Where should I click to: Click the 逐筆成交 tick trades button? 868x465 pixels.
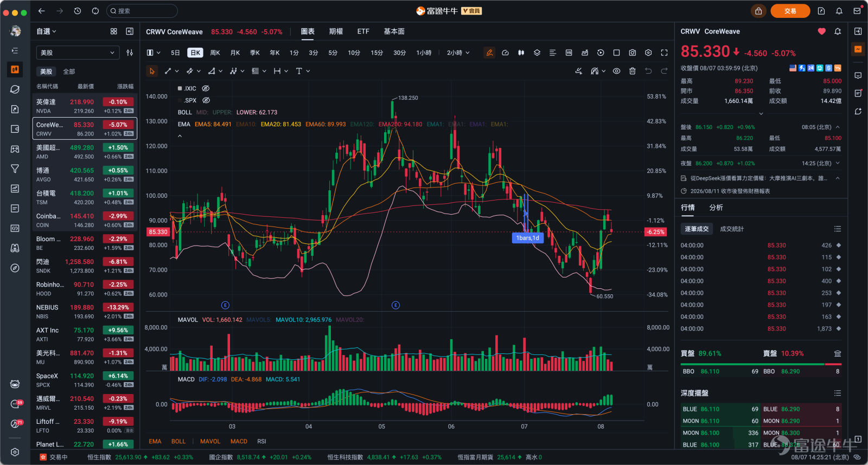click(x=697, y=229)
